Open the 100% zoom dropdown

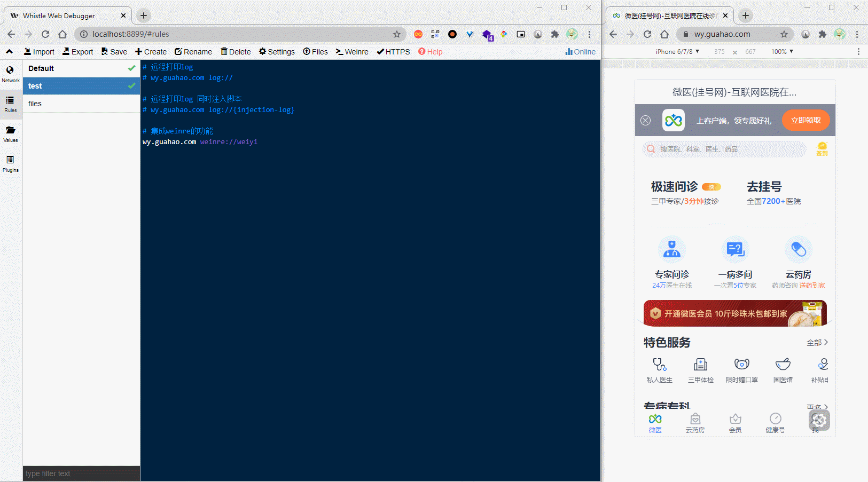click(x=782, y=52)
